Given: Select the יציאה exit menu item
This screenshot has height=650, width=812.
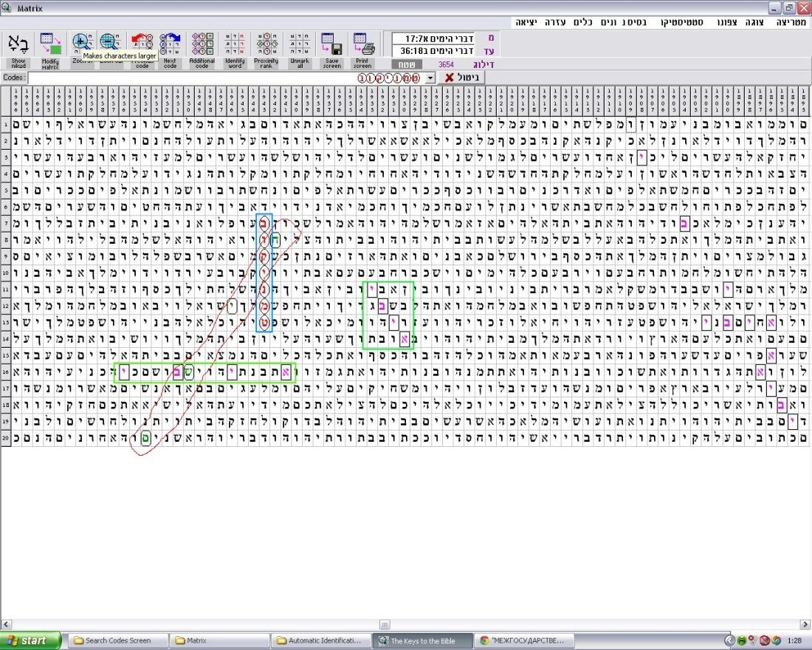Looking at the screenshot, I should pos(526,23).
